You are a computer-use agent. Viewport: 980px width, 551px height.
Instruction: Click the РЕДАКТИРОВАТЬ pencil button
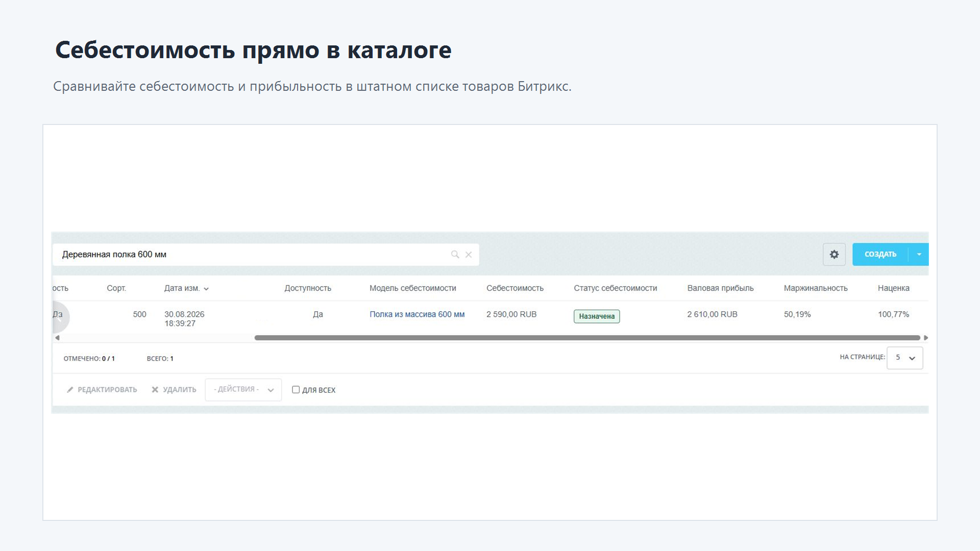[102, 390]
